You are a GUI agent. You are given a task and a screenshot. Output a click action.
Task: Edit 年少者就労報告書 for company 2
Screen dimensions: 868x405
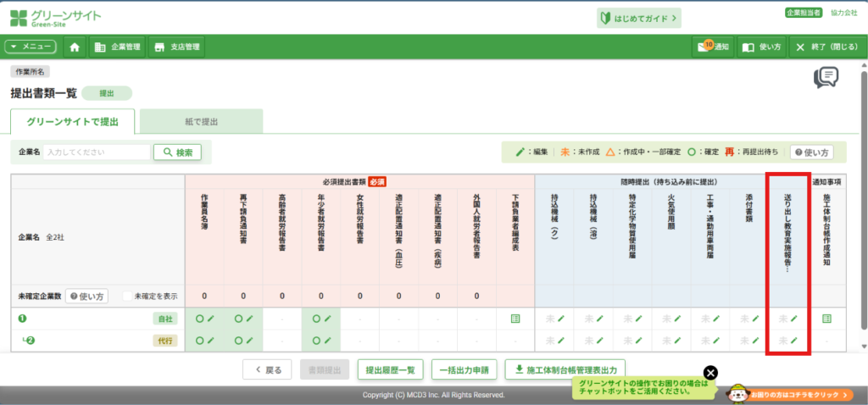point(327,341)
